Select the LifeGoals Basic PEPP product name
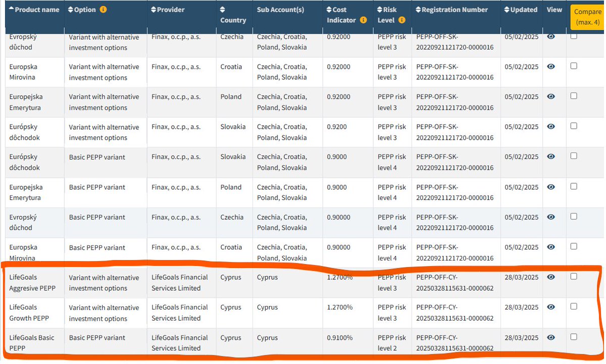The width and height of the screenshot is (606, 364). (31, 343)
